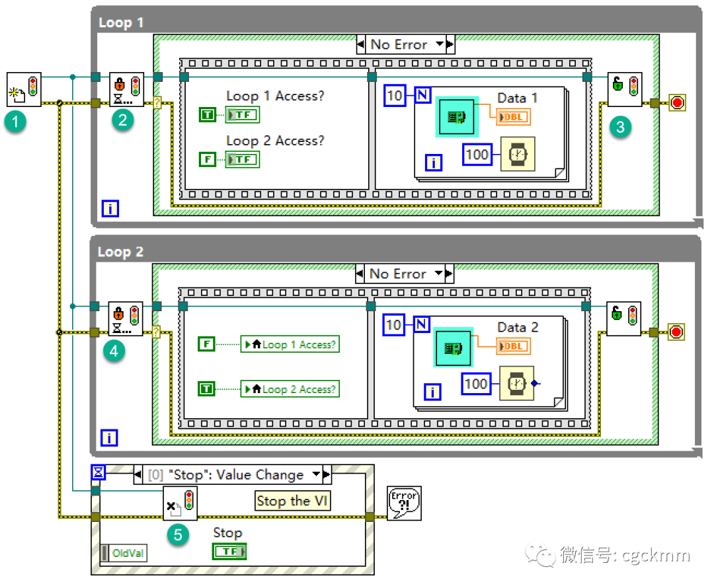The image size is (714, 588).
Task: Click the iteration terminal in Loop 1
Action: (110, 208)
